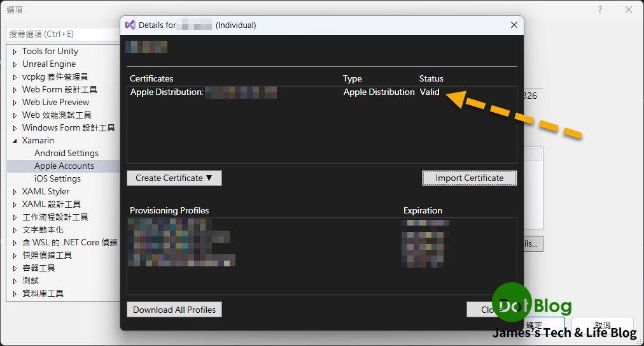Expand the vcpkg 套件管理員 node

15,77
